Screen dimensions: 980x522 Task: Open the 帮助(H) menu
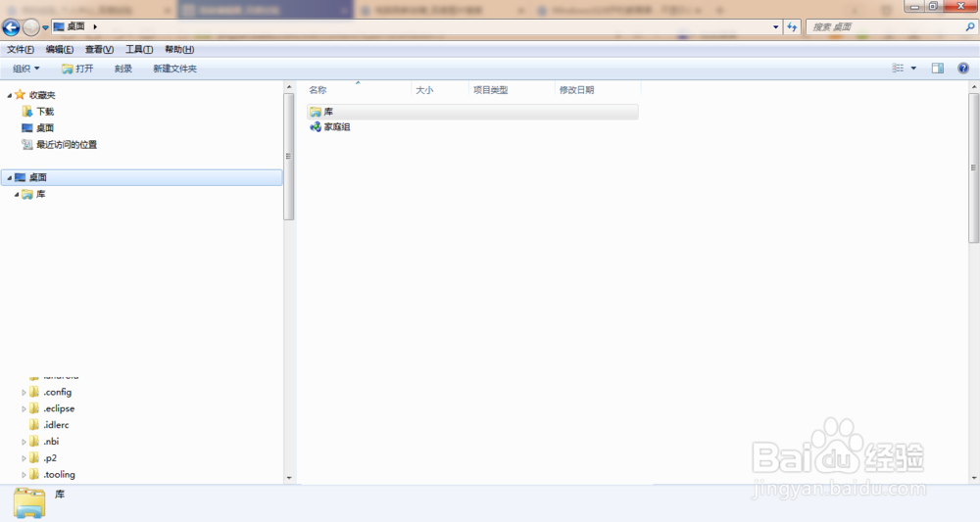pos(179,49)
